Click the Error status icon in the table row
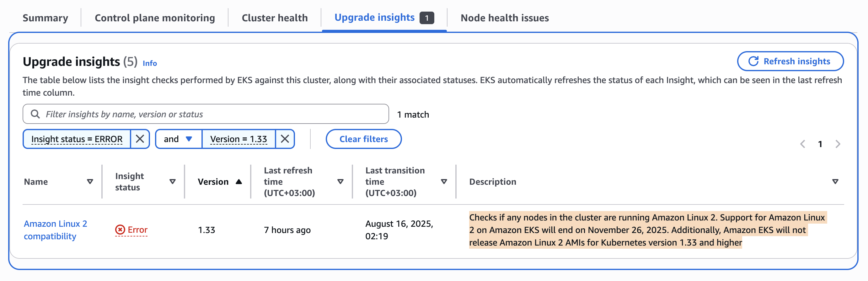This screenshot has width=868, height=281. 120,230
